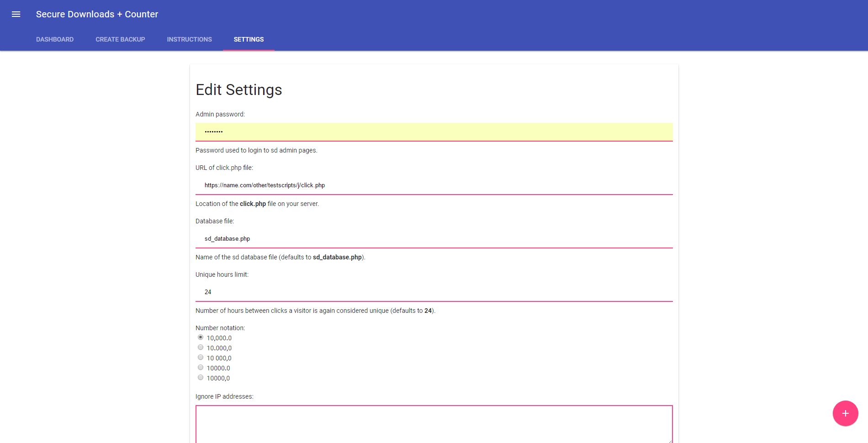868x443 pixels.
Task: Click the Number notation label
Action: [220, 328]
